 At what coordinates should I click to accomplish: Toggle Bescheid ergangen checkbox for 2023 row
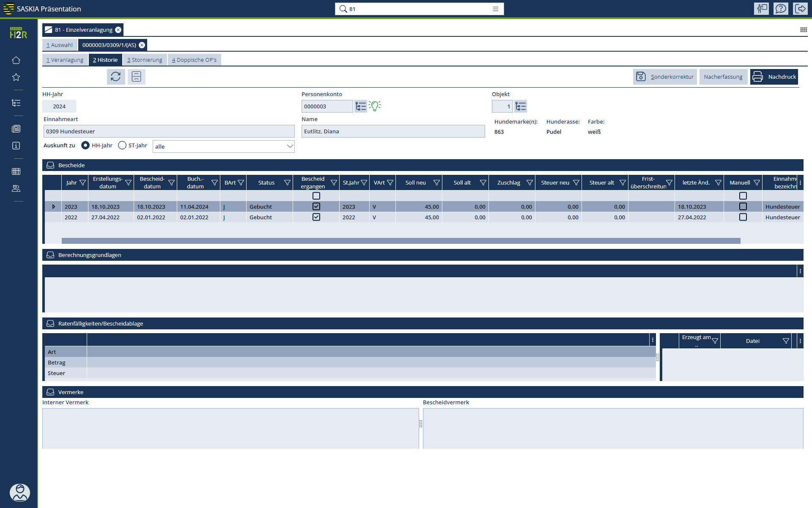[x=316, y=207]
